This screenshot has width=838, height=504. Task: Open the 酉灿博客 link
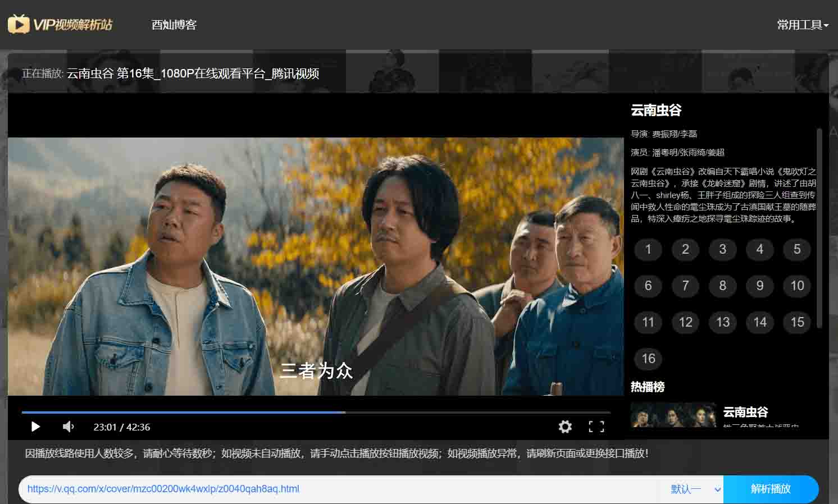point(174,25)
